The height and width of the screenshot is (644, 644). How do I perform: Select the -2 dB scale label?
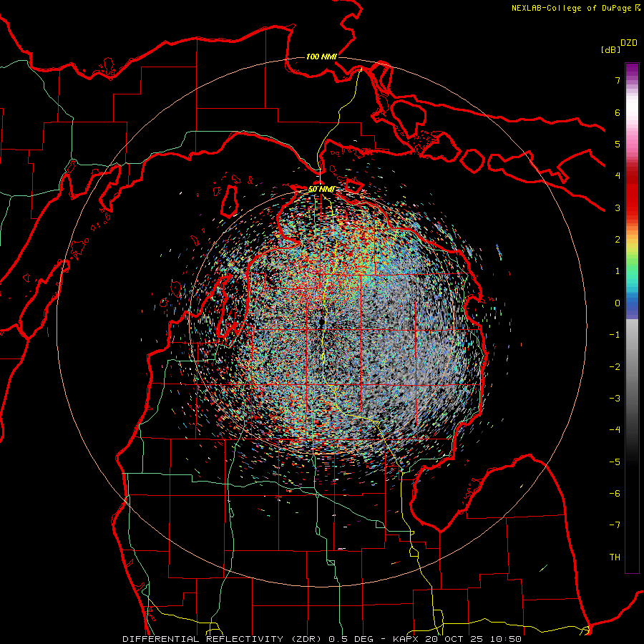tap(615, 367)
